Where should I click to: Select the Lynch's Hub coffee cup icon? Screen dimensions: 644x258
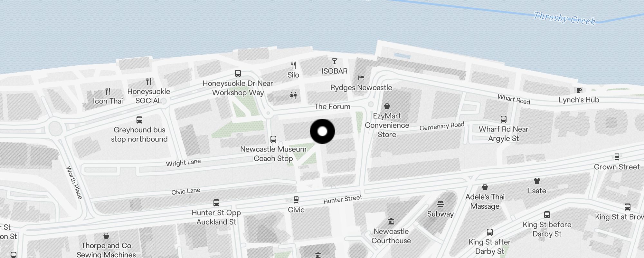click(x=579, y=90)
